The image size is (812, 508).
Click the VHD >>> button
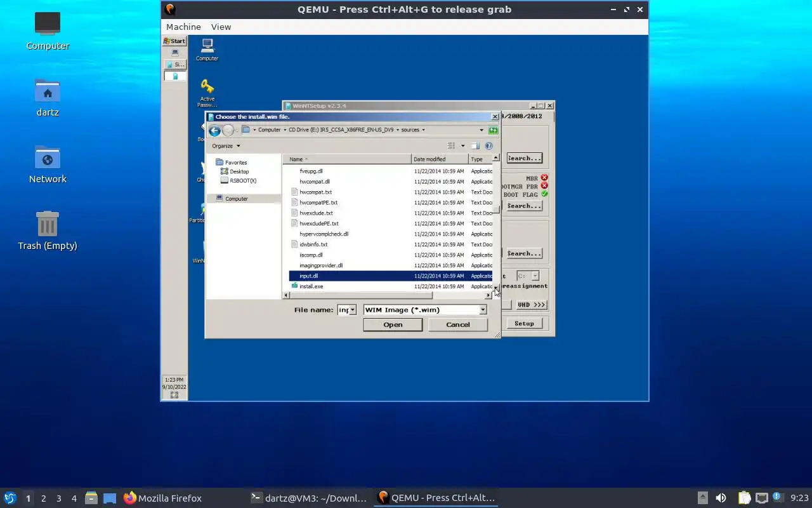(532, 305)
